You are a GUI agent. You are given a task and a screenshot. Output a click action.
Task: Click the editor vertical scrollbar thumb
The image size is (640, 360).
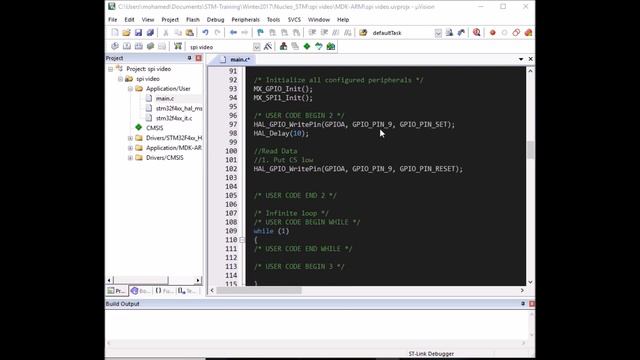(530, 150)
